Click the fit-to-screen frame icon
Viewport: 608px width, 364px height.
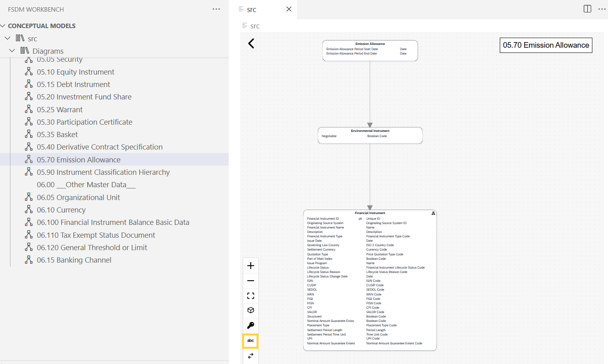pyautogui.click(x=250, y=296)
